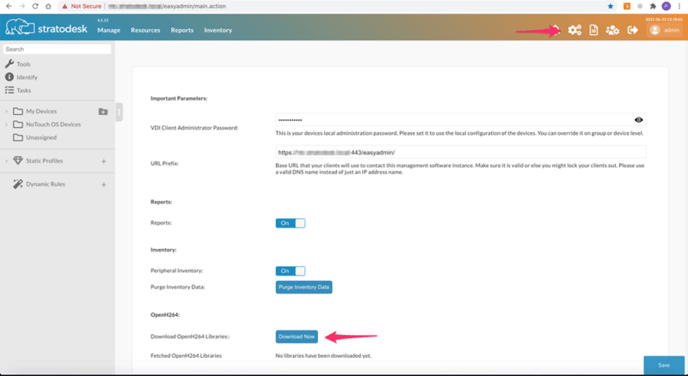
Task: Open the Tasks list icon in sidebar
Action: pyautogui.click(x=9, y=90)
